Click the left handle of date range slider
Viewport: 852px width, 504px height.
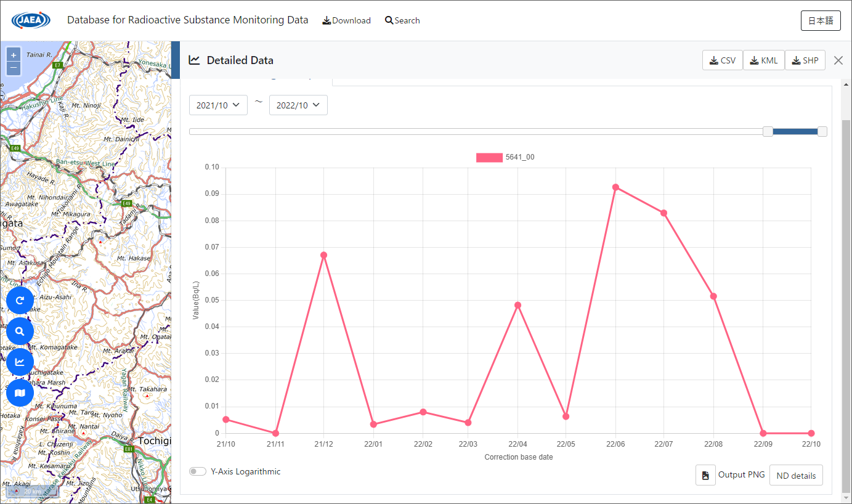coord(768,131)
